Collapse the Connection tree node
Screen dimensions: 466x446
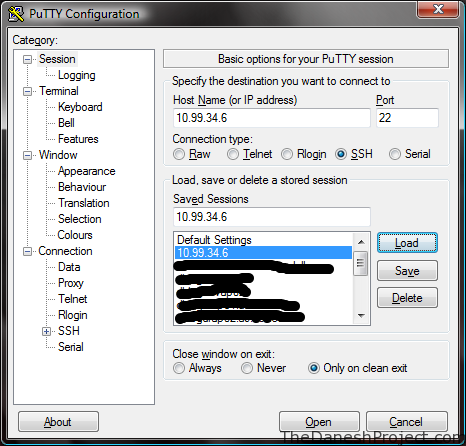coord(27,251)
